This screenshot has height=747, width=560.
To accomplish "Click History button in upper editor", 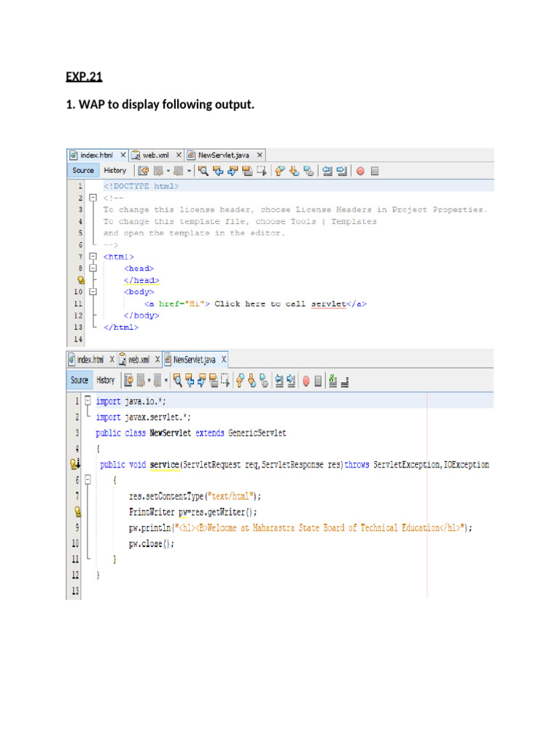I will (114, 171).
